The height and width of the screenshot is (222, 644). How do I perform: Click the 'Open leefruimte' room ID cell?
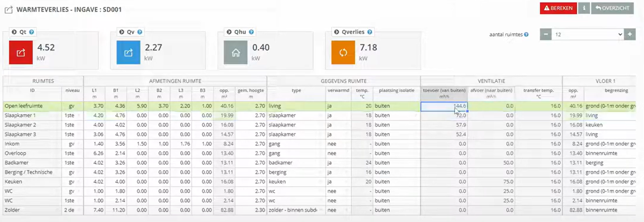(32, 106)
